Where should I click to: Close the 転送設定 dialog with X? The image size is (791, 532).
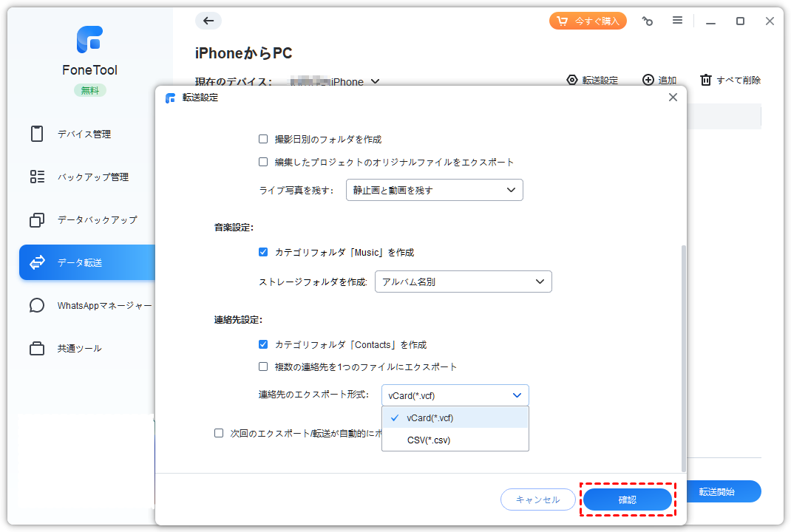click(x=673, y=98)
